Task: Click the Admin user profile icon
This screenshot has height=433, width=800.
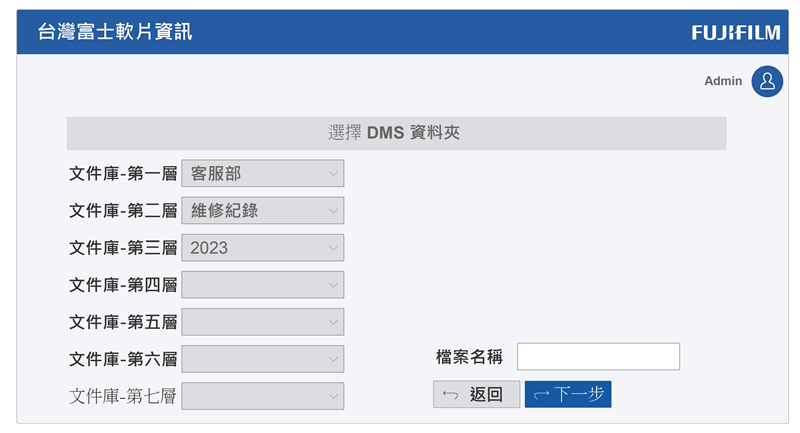Action: 767,82
